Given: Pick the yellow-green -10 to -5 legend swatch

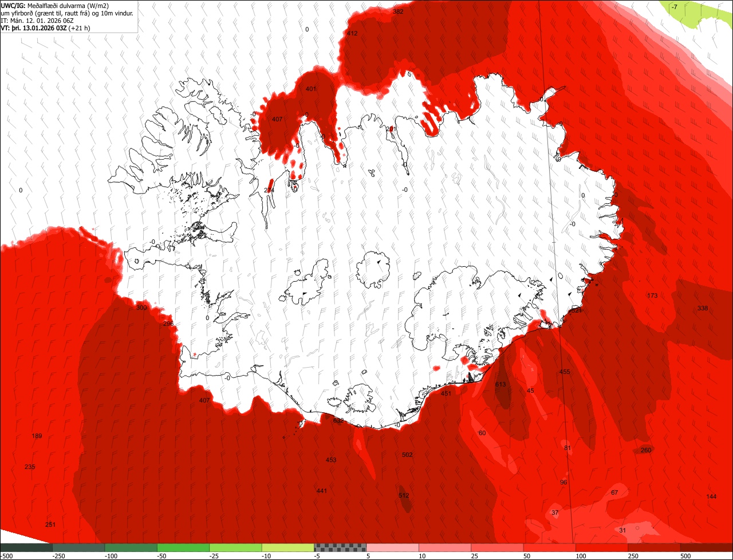Looking at the screenshot, I should coord(288,547).
